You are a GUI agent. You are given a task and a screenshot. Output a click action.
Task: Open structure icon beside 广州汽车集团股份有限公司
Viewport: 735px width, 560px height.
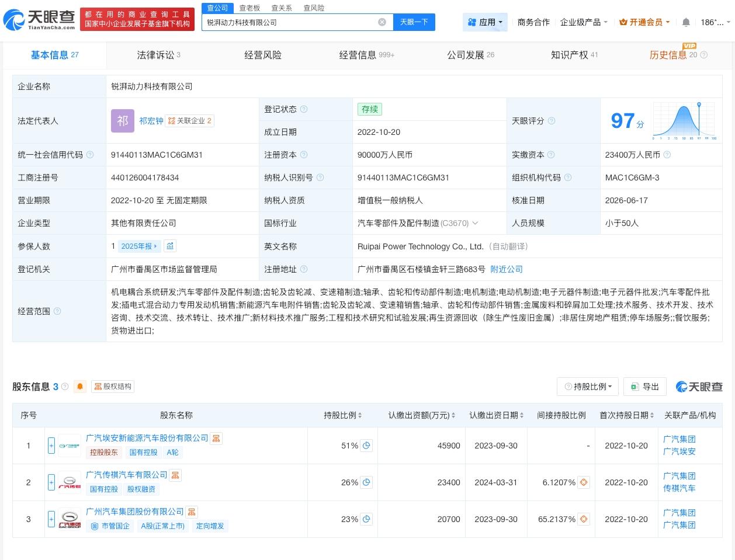pos(192,512)
